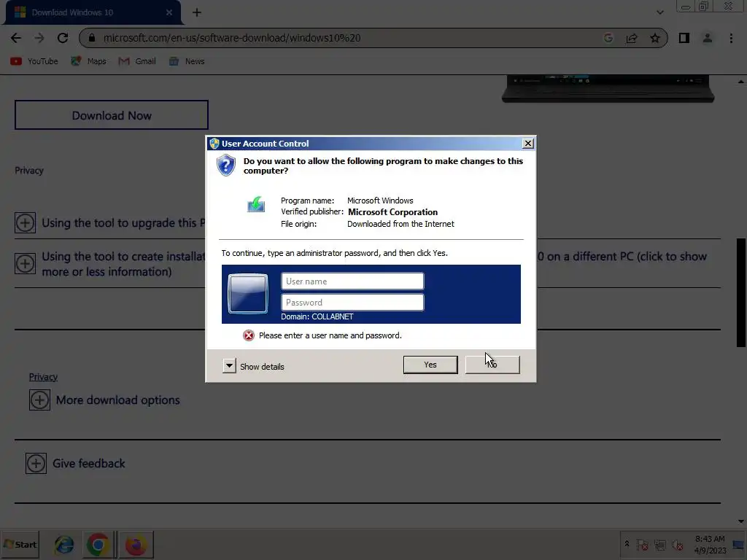Open Chrome from the taskbar

click(x=98, y=544)
